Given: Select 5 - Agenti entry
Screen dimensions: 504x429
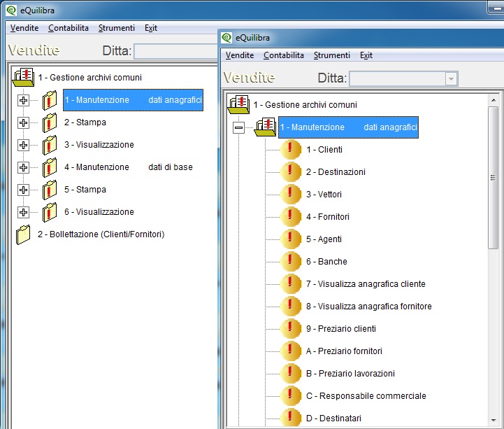Looking at the screenshot, I should coord(324,239).
